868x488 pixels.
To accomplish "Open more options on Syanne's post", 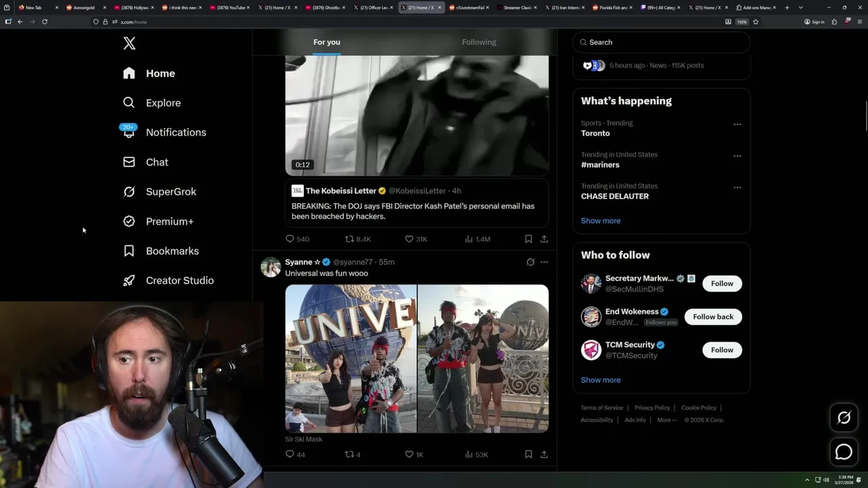I will point(544,262).
